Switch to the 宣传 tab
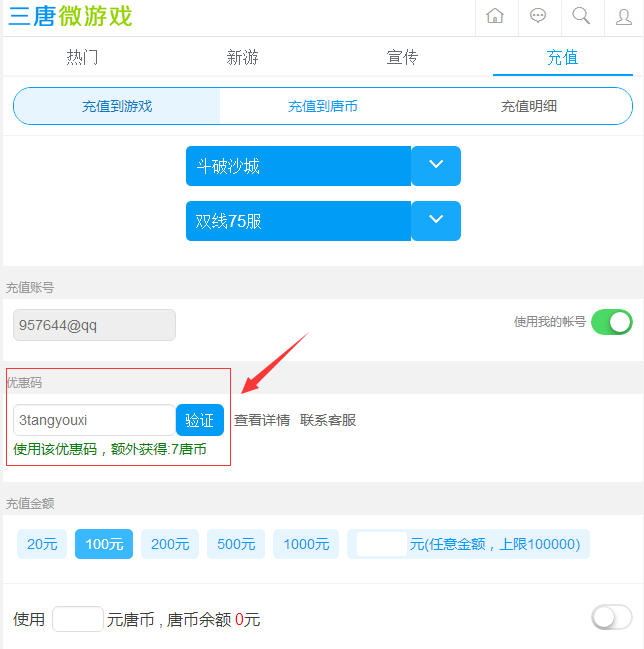The width and height of the screenshot is (644, 649). [402, 57]
